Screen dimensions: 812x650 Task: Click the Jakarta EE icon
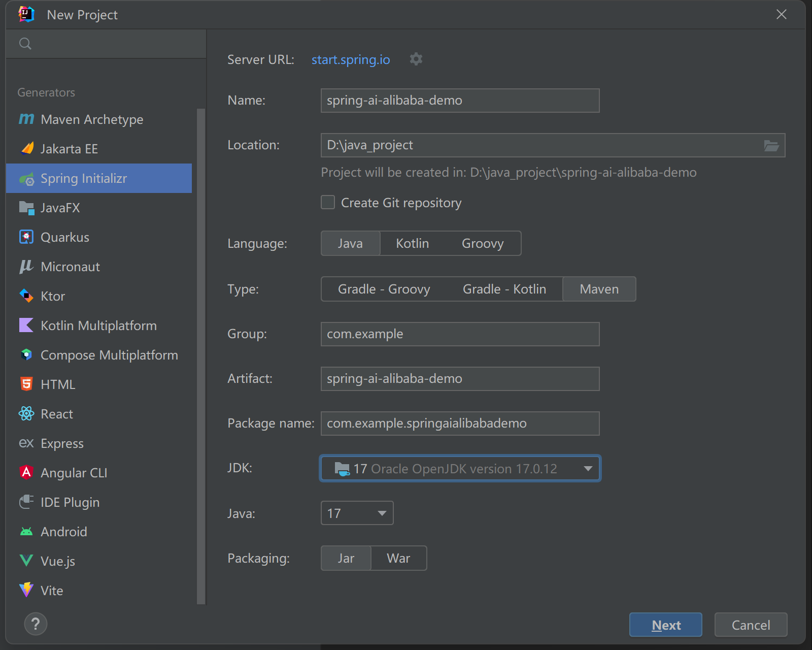coord(26,148)
